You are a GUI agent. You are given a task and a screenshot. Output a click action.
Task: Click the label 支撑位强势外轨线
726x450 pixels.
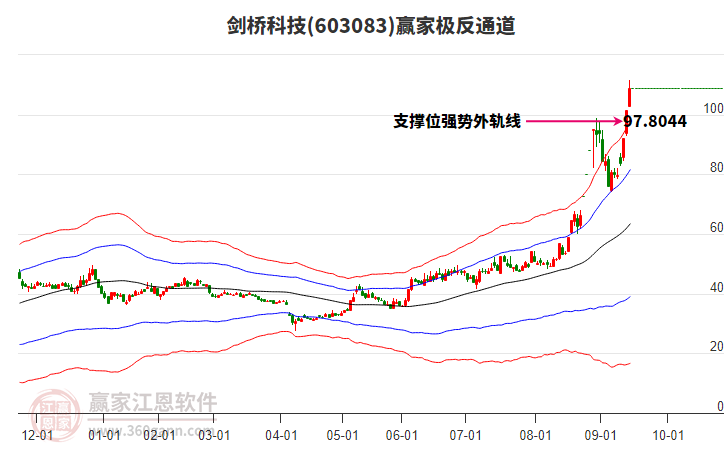457,121
